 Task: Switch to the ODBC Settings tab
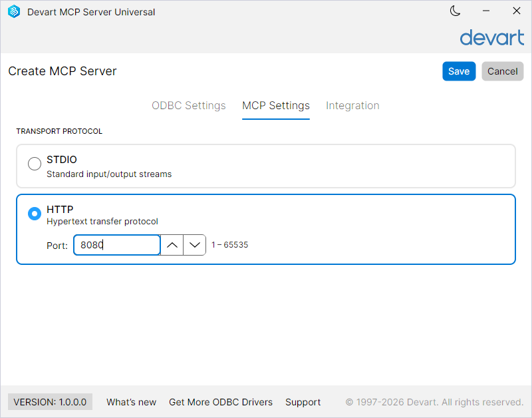click(x=189, y=106)
